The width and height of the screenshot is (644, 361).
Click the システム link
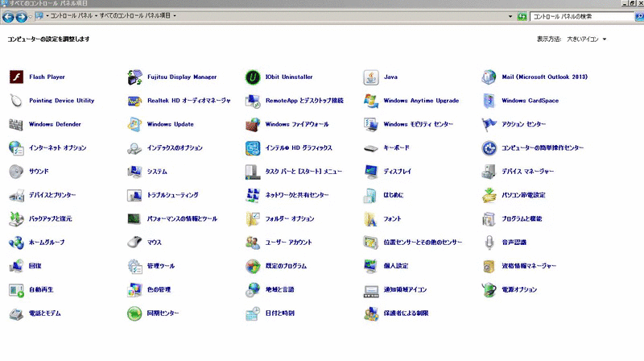point(157,172)
